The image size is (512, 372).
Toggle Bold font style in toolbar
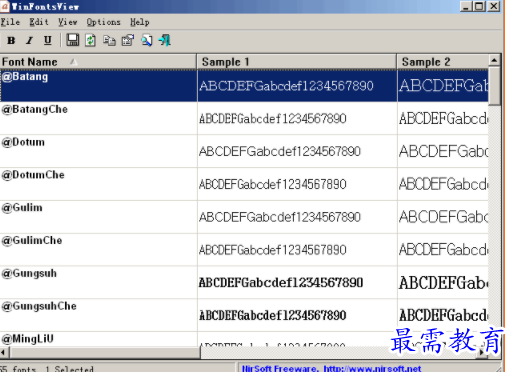pos(11,40)
